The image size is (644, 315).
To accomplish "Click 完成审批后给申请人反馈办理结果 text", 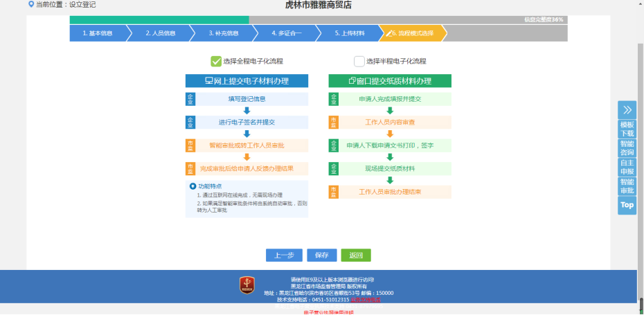I will (247, 169).
